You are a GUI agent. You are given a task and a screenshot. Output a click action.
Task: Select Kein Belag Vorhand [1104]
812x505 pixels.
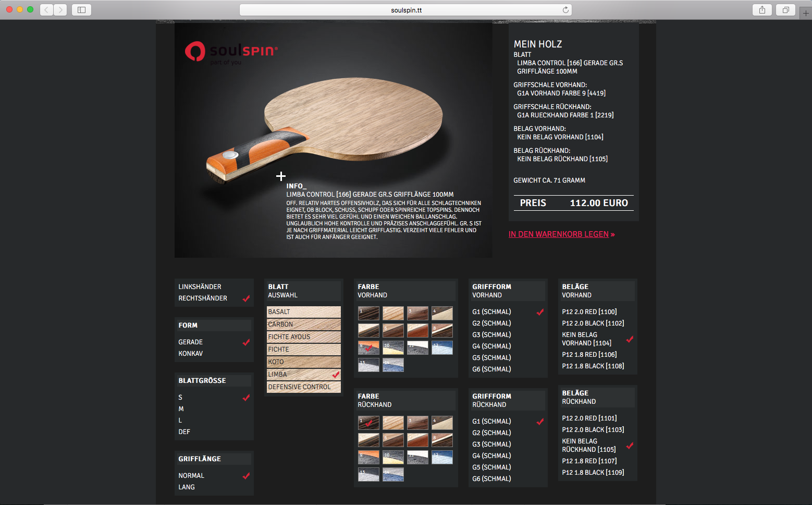tap(587, 339)
